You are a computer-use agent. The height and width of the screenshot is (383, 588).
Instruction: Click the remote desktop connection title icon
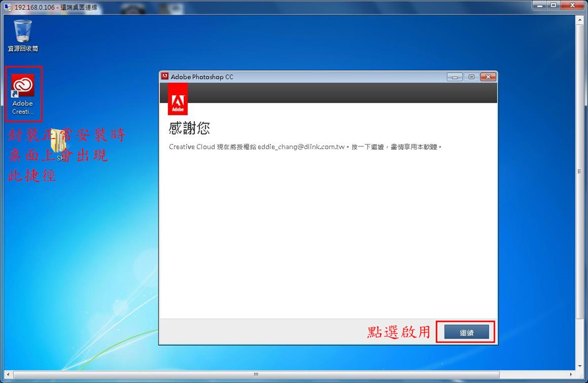click(x=7, y=7)
